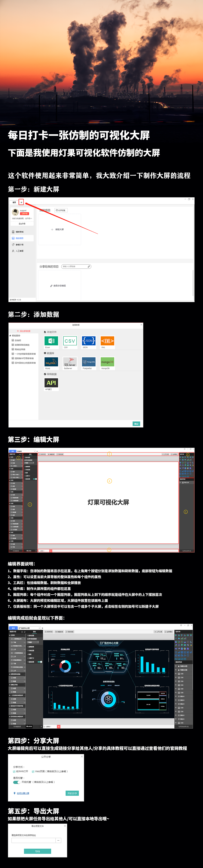Click the green 导出 button
The height and width of the screenshot is (868, 203).
coord(37,851)
